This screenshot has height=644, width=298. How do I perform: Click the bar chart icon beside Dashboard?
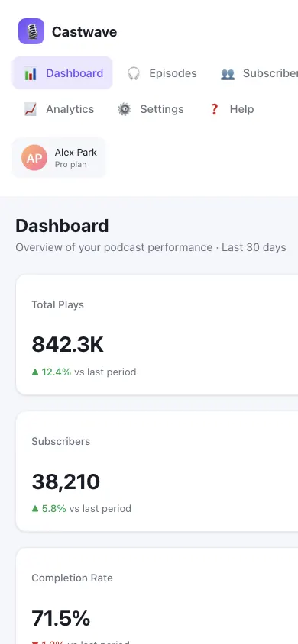[31, 73]
